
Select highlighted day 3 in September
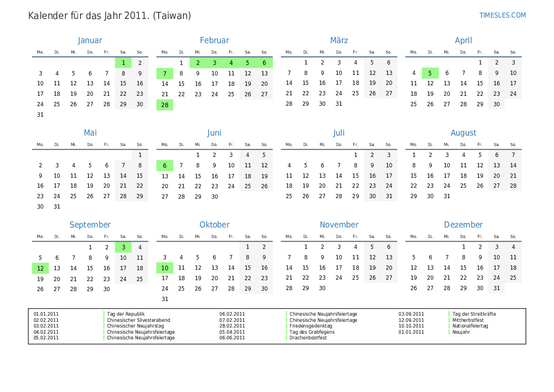click(123, 247)
